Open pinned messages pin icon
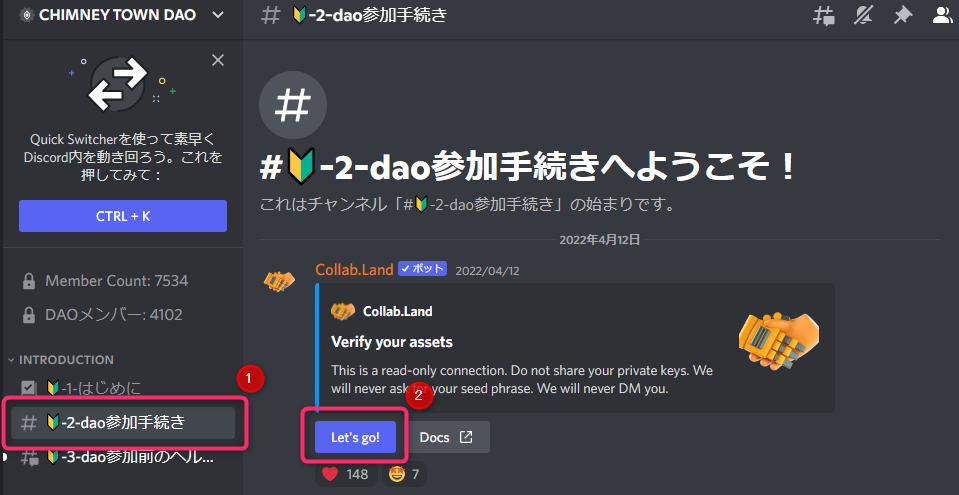Screen dimensions: 959x495 coord(902,16)
